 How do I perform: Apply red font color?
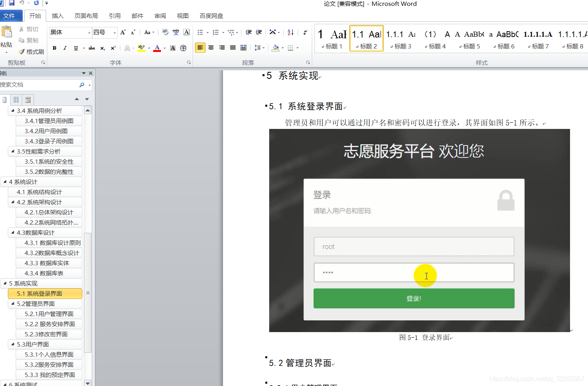click(x=157, y=48)
